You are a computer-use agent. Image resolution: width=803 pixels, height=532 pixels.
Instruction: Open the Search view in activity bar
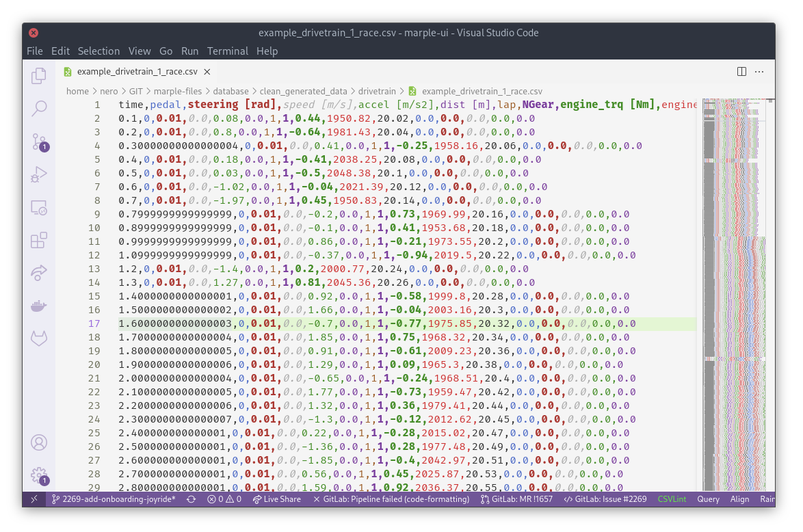[x=39, y=109]
